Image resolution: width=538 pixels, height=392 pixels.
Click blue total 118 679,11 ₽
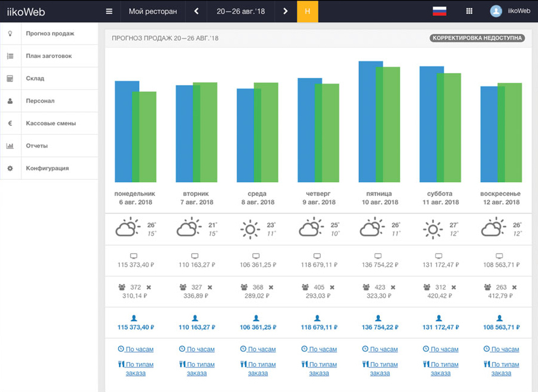click(x=319, y=327)
